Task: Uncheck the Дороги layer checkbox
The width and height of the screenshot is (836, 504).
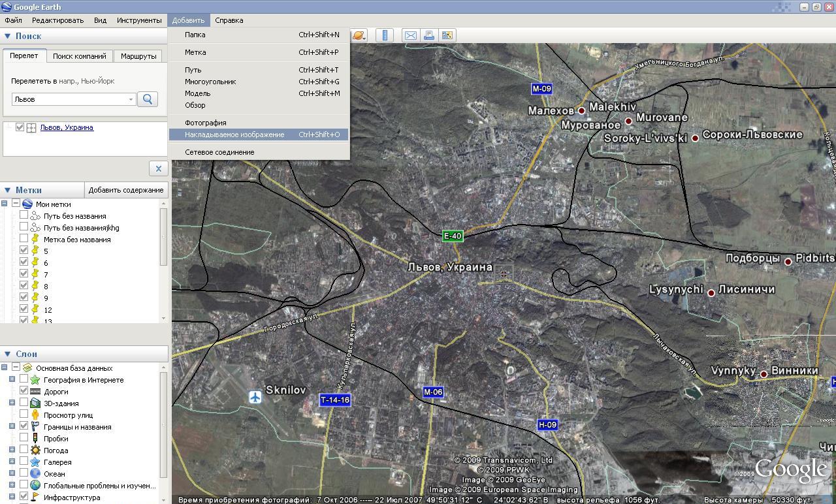Action: point(24,391)
